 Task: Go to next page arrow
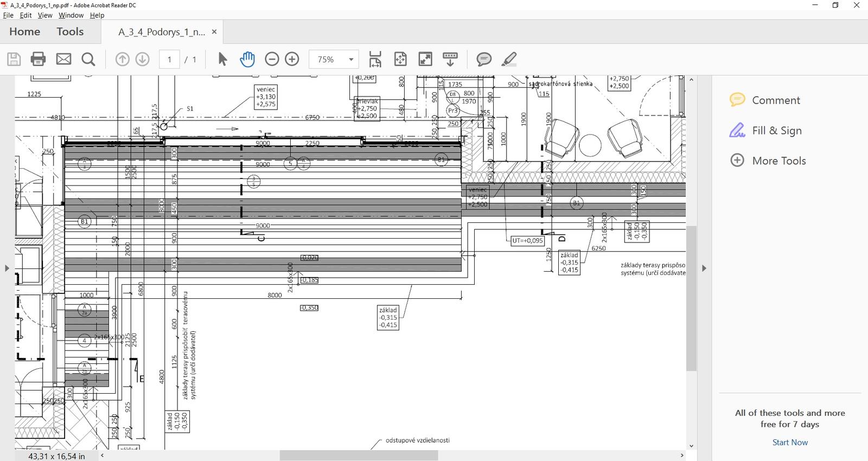click(143, 59)
